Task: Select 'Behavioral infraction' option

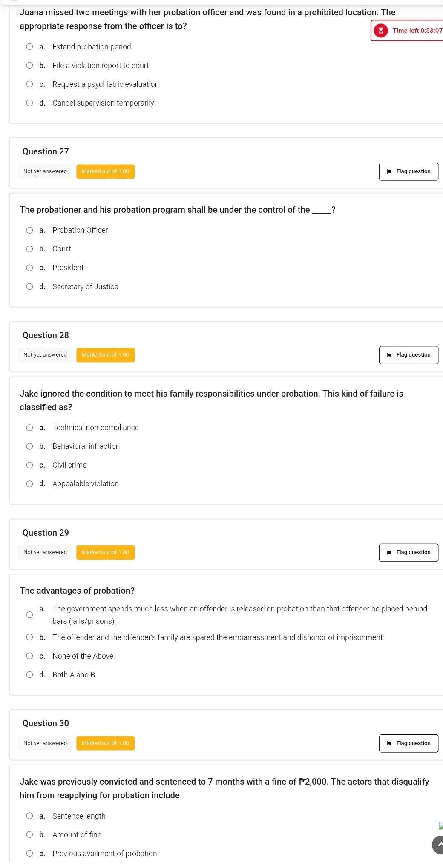Action: (x=29, y=446)
